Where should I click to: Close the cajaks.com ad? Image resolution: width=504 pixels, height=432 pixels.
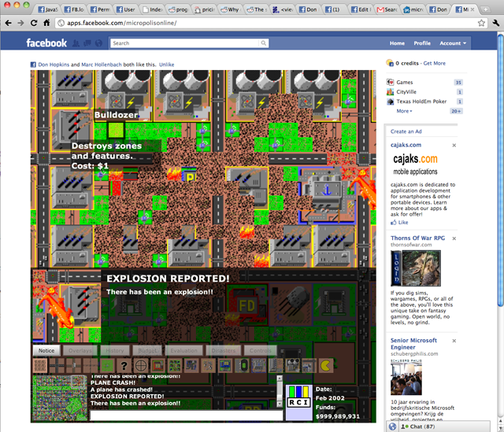454,145
